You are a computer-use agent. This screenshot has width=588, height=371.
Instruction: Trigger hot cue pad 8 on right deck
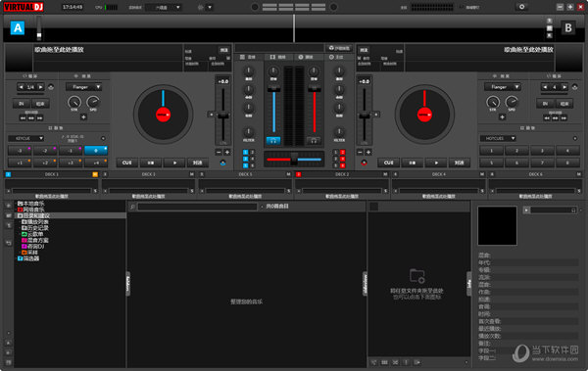[567, 162]
